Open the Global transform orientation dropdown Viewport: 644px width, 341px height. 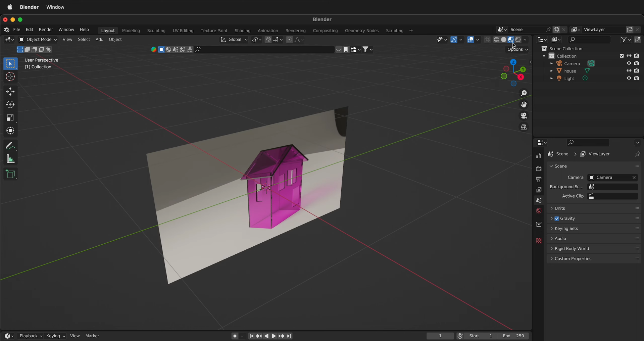(x=234, y=40)
